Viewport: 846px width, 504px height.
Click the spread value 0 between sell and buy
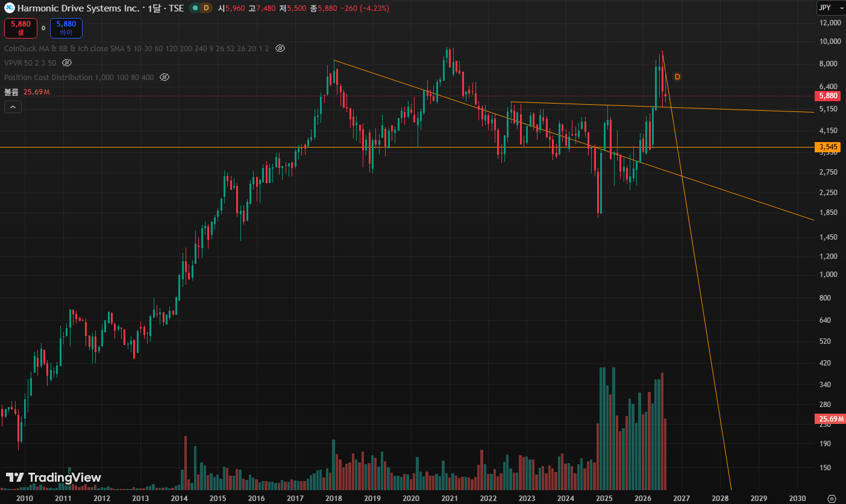[x=43, y=28]
